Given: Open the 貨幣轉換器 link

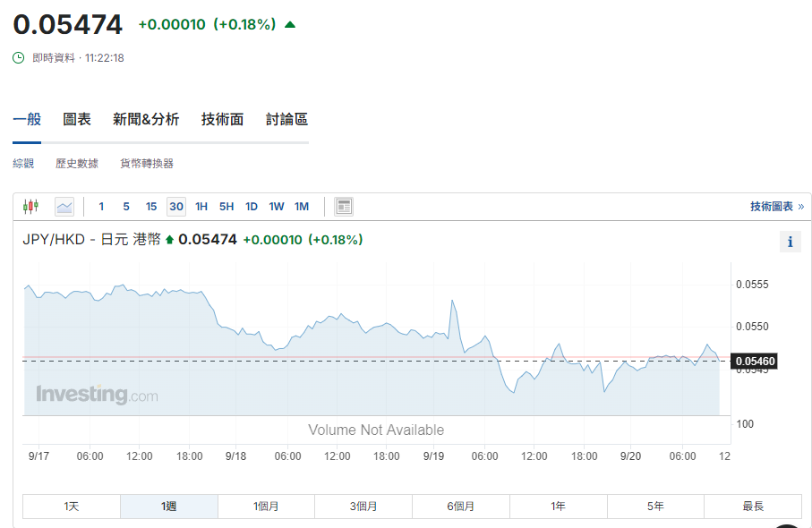Looking at the screenshot, I should 147,164.
